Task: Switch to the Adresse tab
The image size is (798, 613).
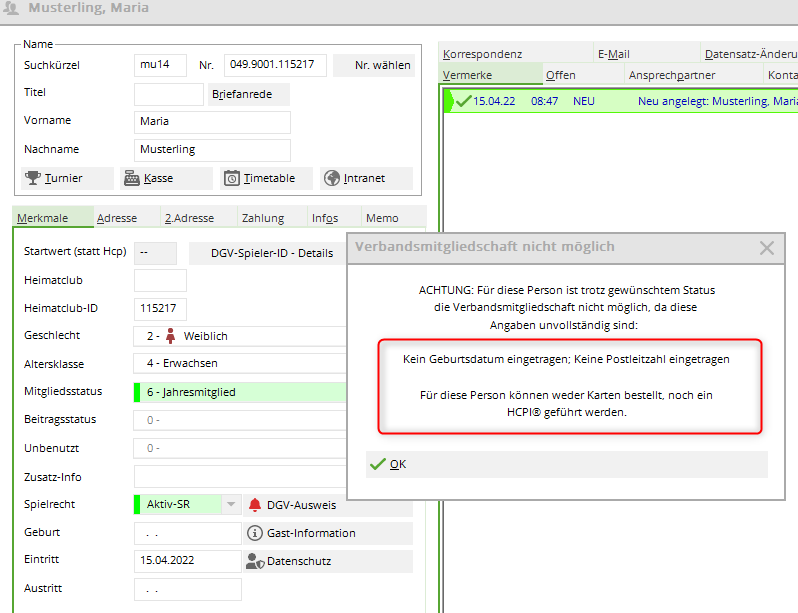Action: point(127,217)
